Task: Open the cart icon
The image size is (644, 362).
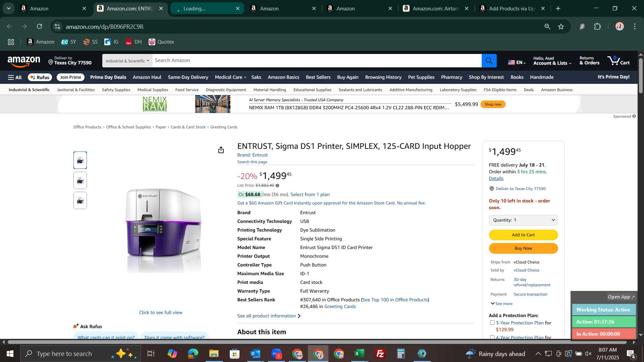Action: pyautogui.click(x=619, y=61)
